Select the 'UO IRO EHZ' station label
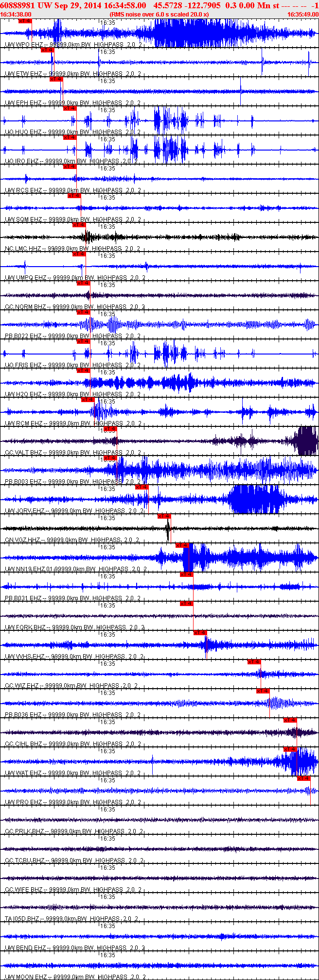The height and width of the screenshot is (980, 319). click(22, 161)
